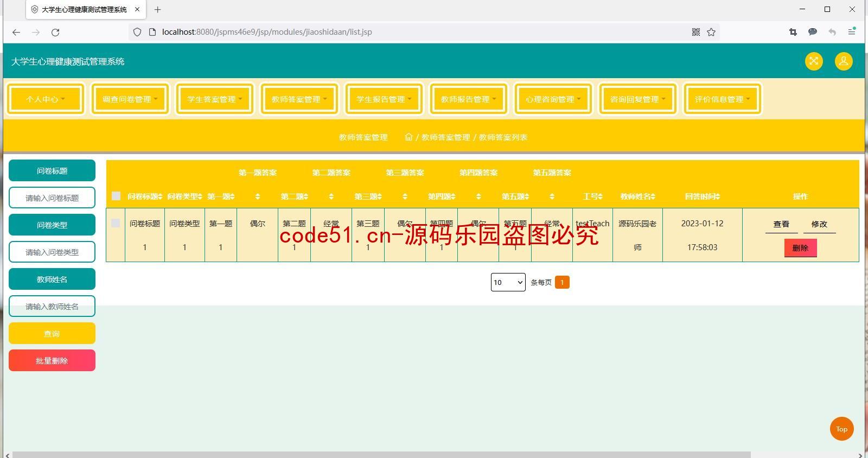Click the browser address bar URL
Screen dimensions: 868x458
point(267,32)
